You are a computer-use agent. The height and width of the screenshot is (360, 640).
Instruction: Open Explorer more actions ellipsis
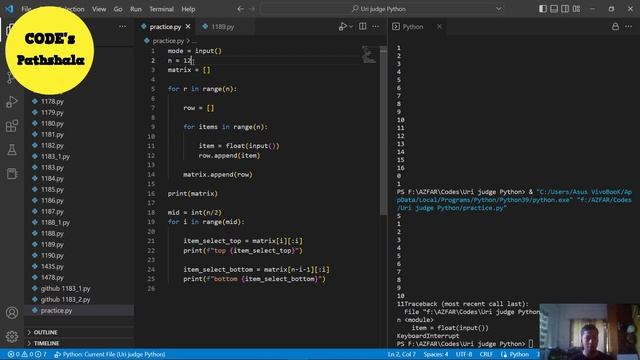click(x=122, y=27)
